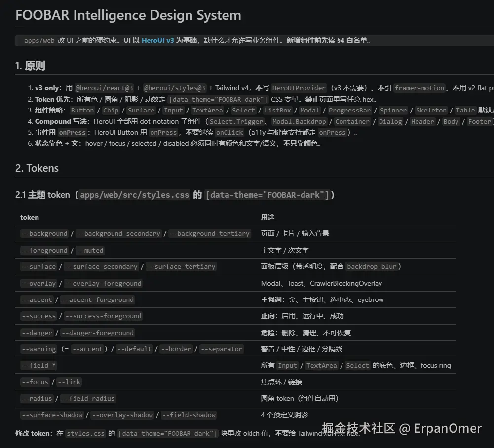
Task: Open the HeroUI v3 link
Action: click(157, 40)
